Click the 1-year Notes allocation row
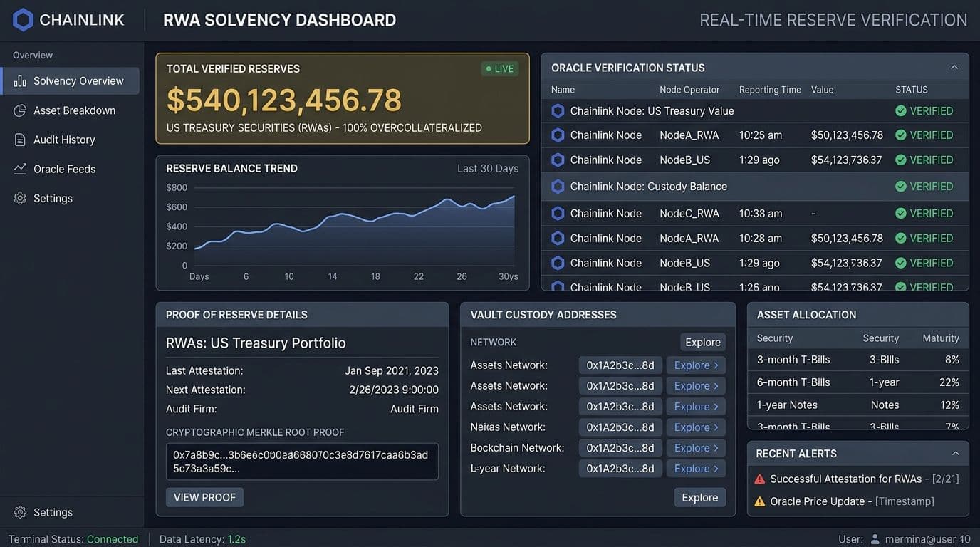The width and height of the screenshot is (980, 547). coord(857,405)
